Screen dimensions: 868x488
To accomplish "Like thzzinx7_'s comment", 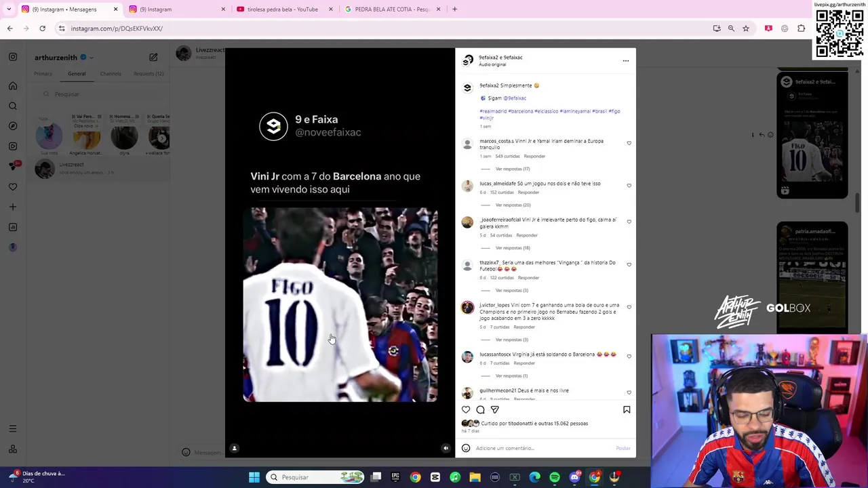I will pos(629,264).
